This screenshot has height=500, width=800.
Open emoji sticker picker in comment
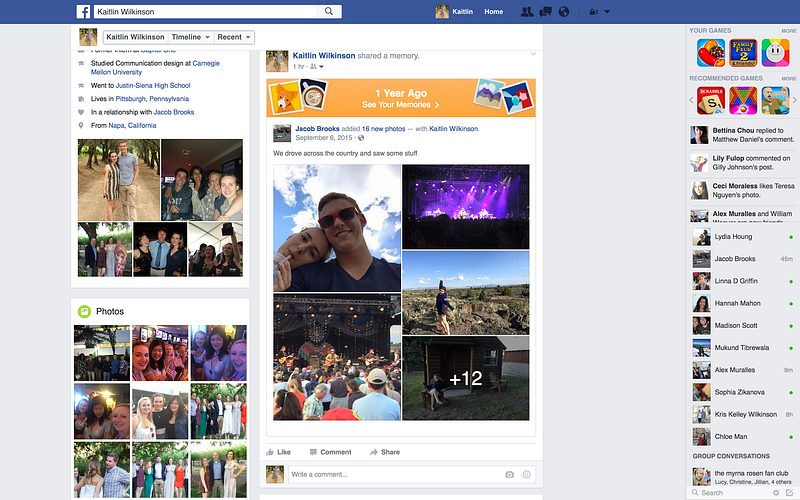pyautogui.click(x=527, y=474)
